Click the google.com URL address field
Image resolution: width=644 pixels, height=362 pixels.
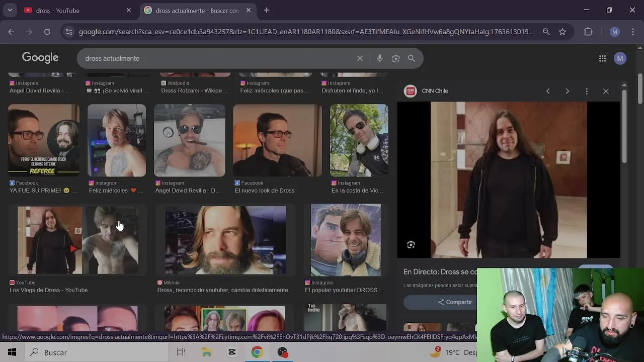pos(306,32)
